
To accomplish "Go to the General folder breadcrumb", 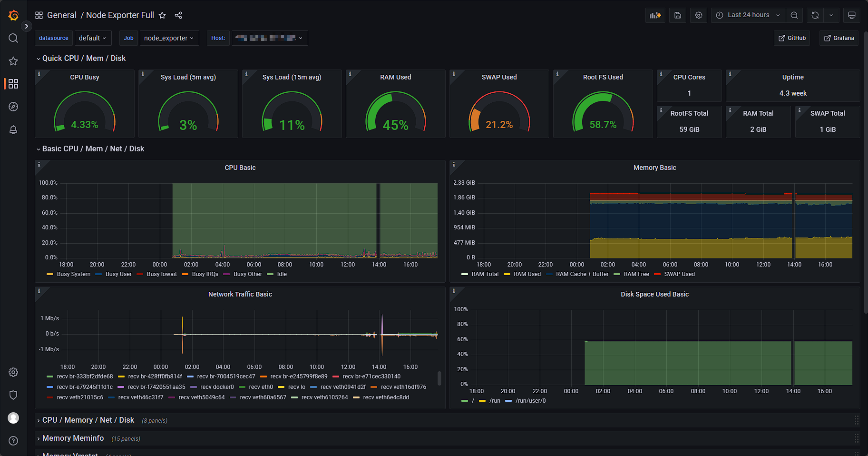I will coord(62,15).
